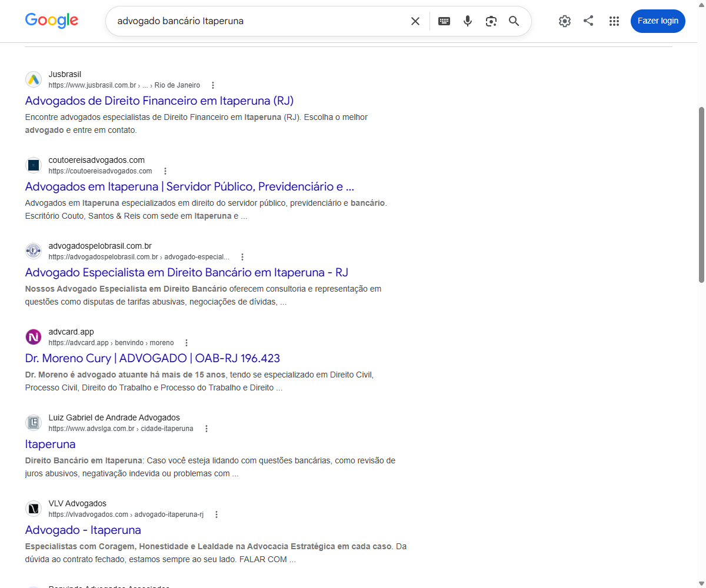The height and width of the screenshot is (588, 706).
Task: Click the advogadospelobrasil.com.br favicon
Action: (34, 251)
